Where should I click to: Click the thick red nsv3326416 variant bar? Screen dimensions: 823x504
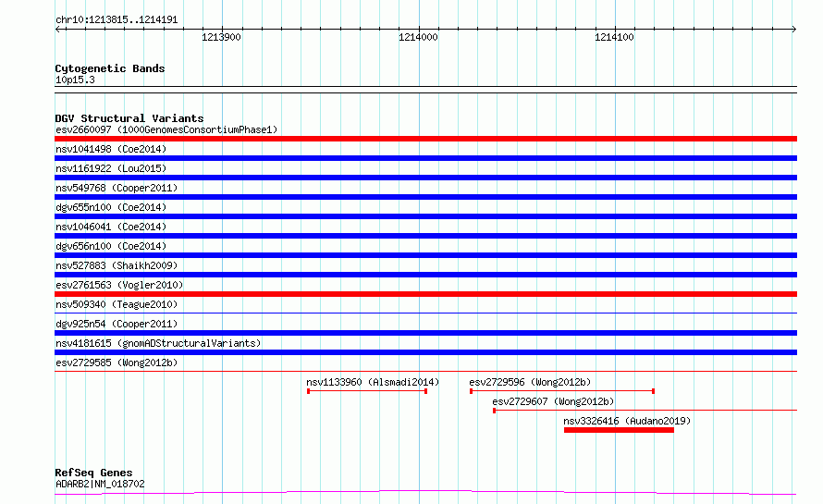point(619,430)
